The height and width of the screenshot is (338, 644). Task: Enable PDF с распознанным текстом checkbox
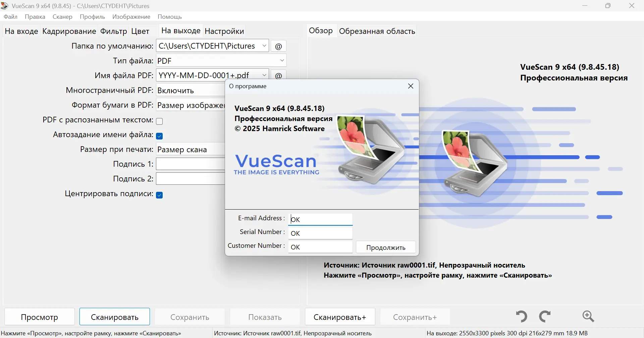pos(159,121)
